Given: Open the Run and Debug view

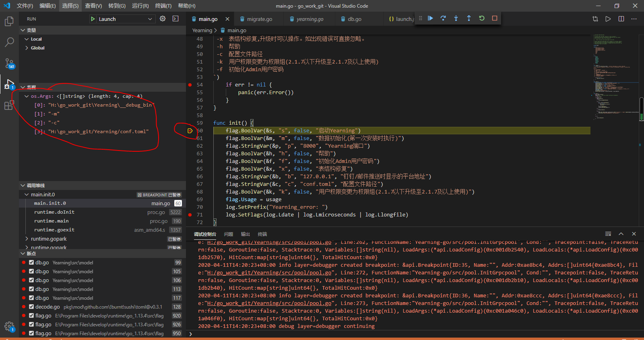Looking at the screenshot, I should pos(9,84).
